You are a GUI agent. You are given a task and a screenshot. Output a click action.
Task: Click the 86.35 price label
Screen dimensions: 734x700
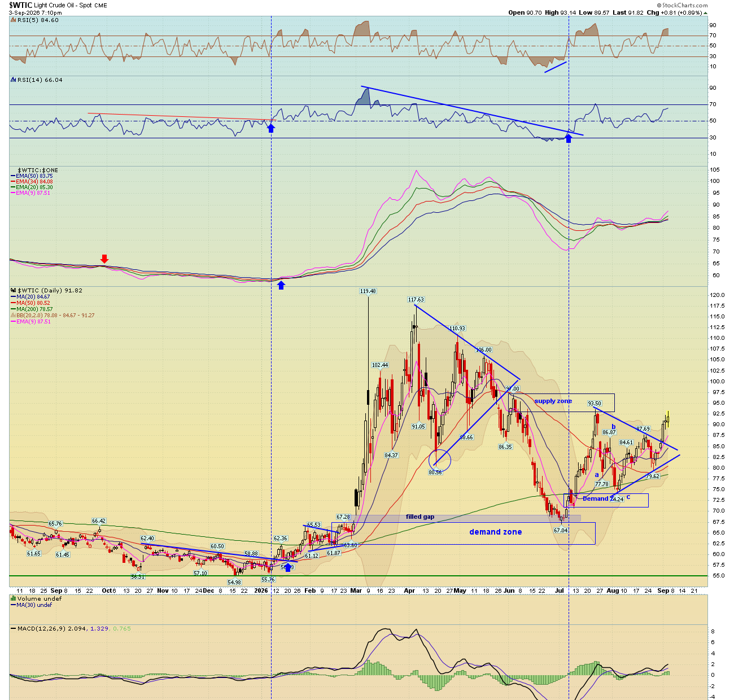[505, 447]
